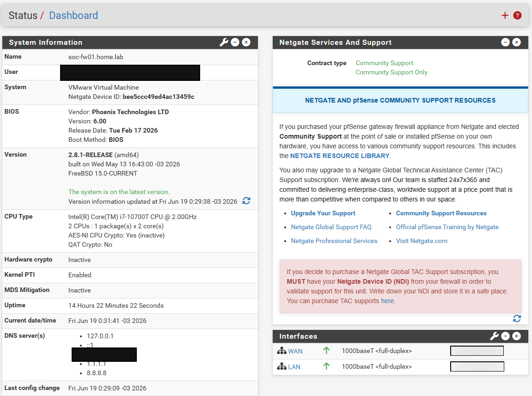Click the Current date/time value

(107, 321)
